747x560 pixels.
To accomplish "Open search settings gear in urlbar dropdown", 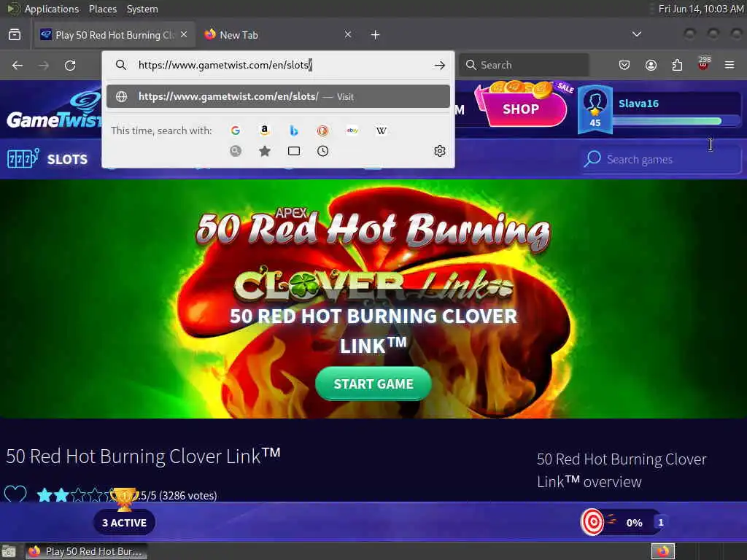I will pos(440,151).
